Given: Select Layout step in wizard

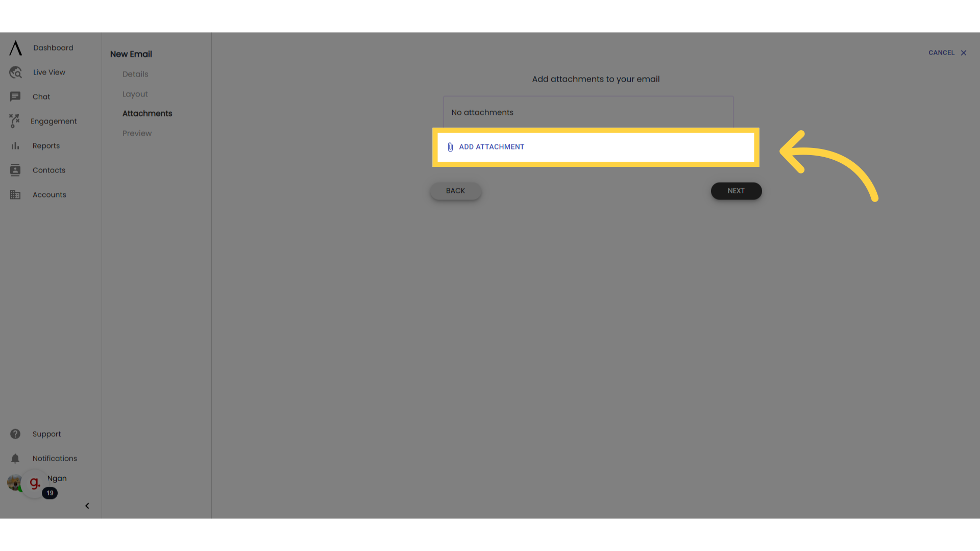Looking at the screenshot, I should point(135,93).
